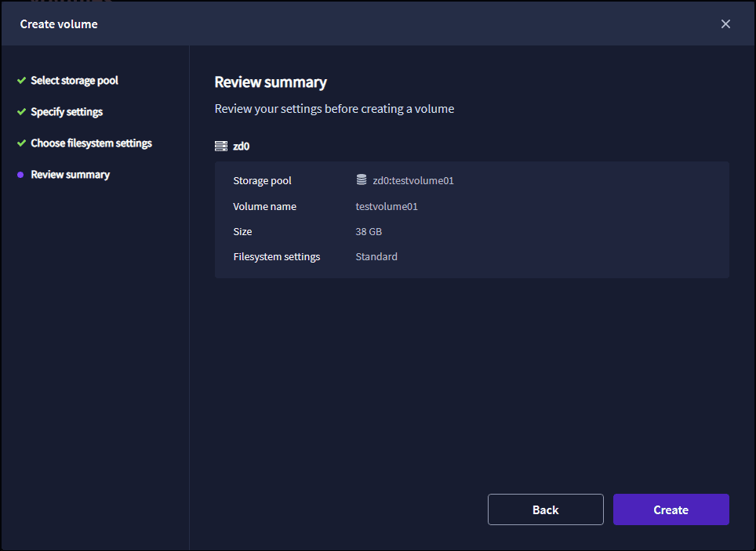
Task: Click the testvolume01 volume name value
Action: pyautogui.click(x=387, y=207)
